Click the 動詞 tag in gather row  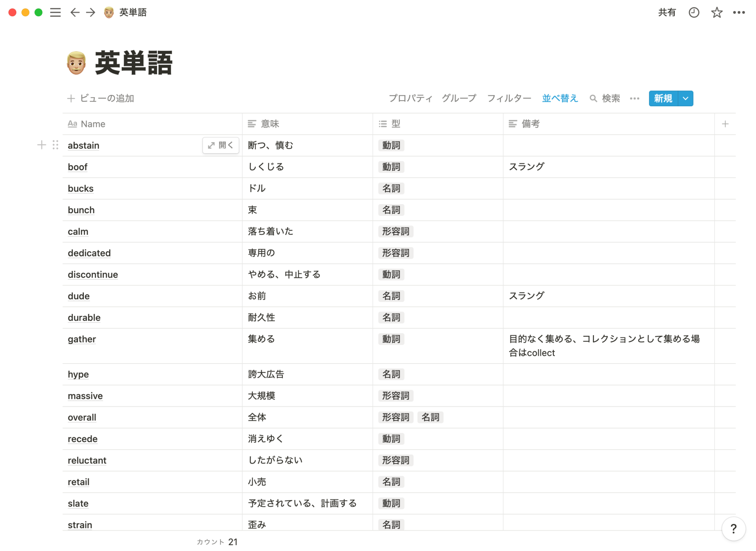click(x=391, y=339)
